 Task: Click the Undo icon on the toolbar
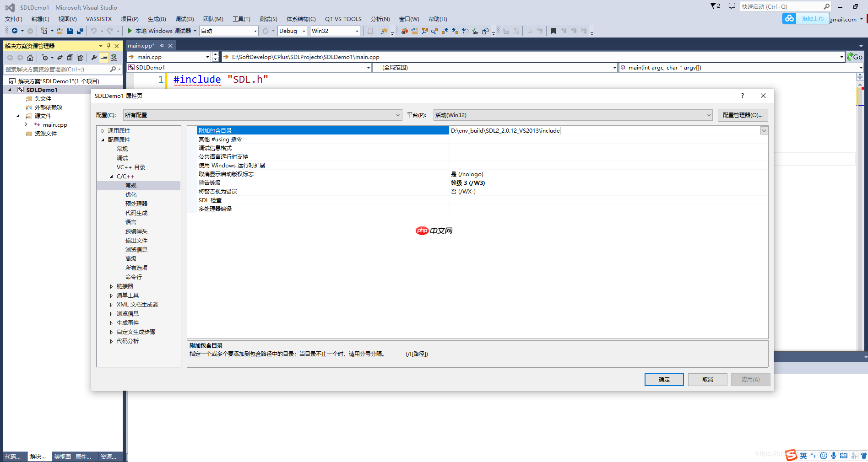(x=93, y=31)
